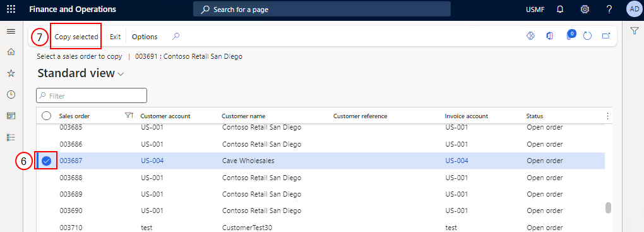Viewport: 644px width, 232px height.
Task: Expand the navigation pane hamburger menu
Action: 11,31
